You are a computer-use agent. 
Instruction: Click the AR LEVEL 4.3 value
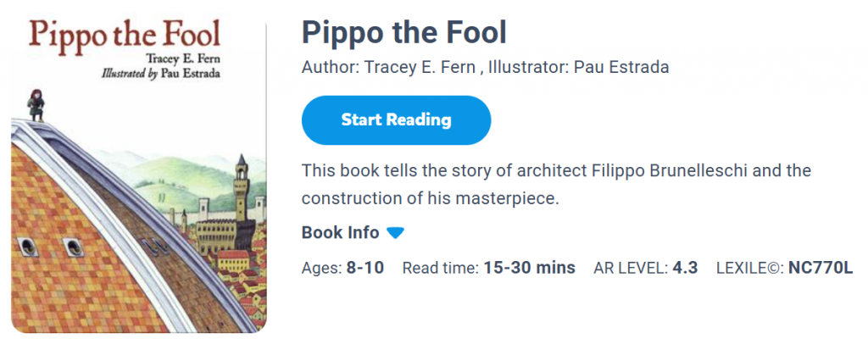click(x=685, y=269)
